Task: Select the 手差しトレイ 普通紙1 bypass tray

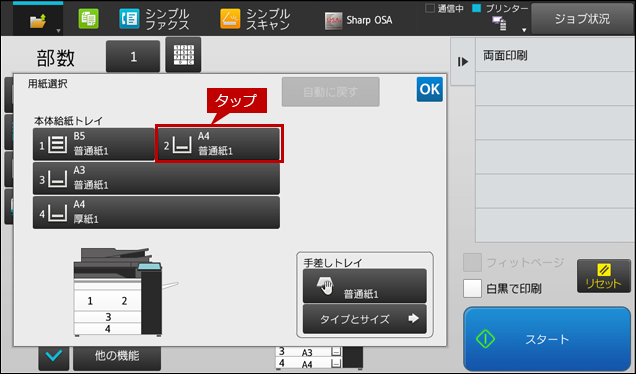Action: [365, 286]
